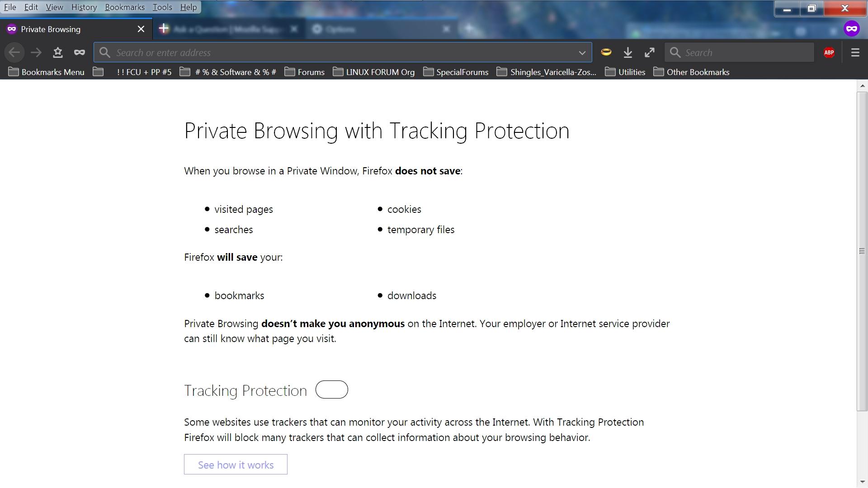Open the Downloads arrow icon
The image size is (868, 488).
628,52
